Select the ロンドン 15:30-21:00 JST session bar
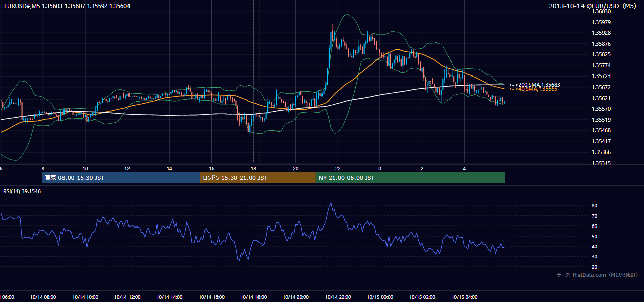The width and height of the screenshot is (644, 302). 258,178
